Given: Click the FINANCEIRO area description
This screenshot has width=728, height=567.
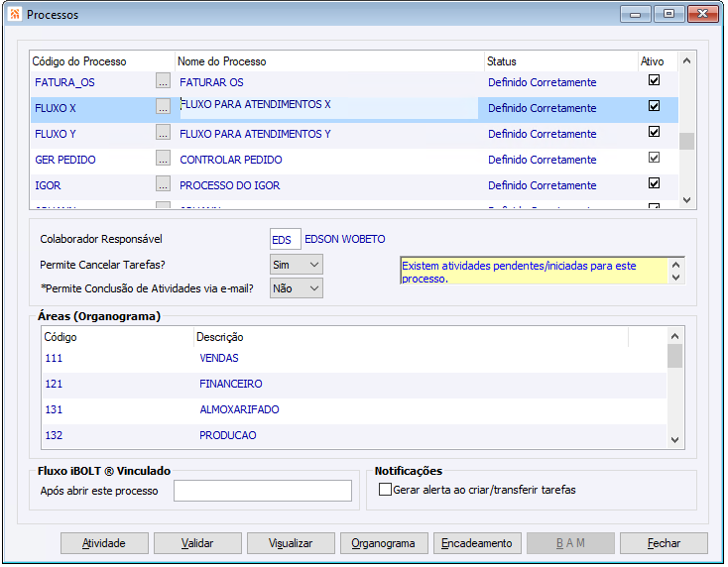Looking at the screenshot, I should (x=231, y=384).
